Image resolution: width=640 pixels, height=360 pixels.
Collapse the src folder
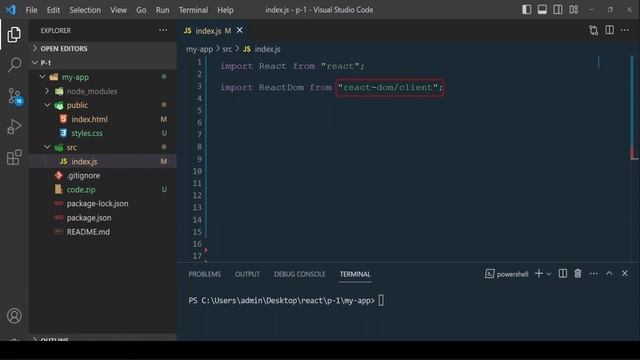[x=103, y=147]
